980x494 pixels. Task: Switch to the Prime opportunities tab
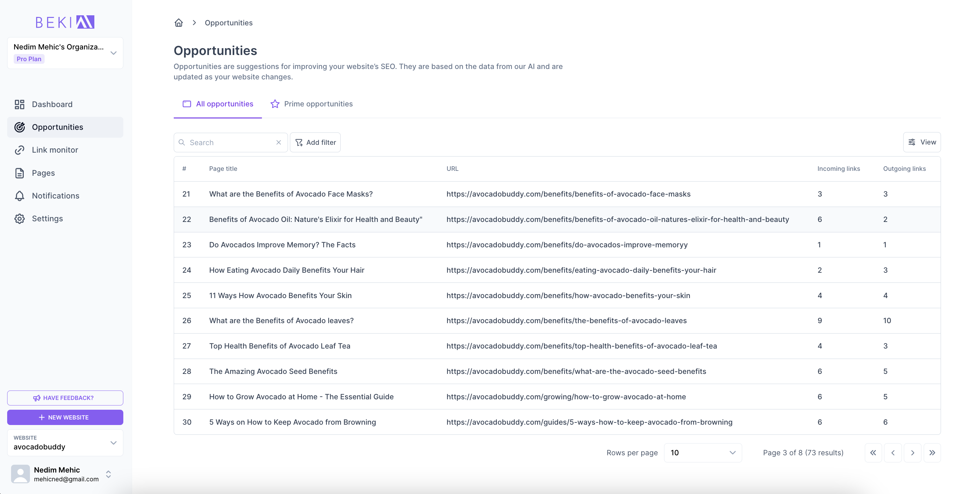[x=312, y=104]
